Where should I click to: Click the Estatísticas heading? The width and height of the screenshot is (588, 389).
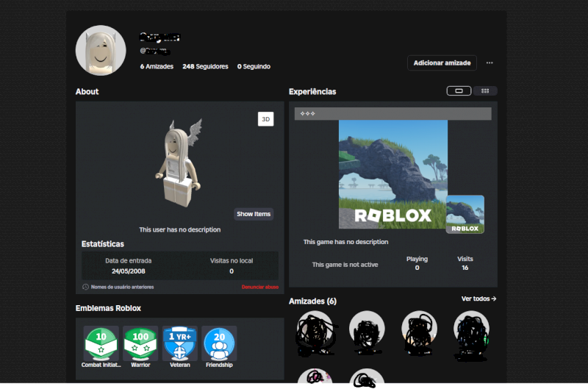[102, 244]
